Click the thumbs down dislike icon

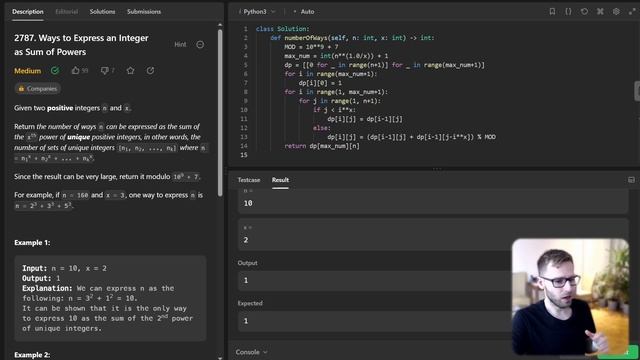pos(104,71)
